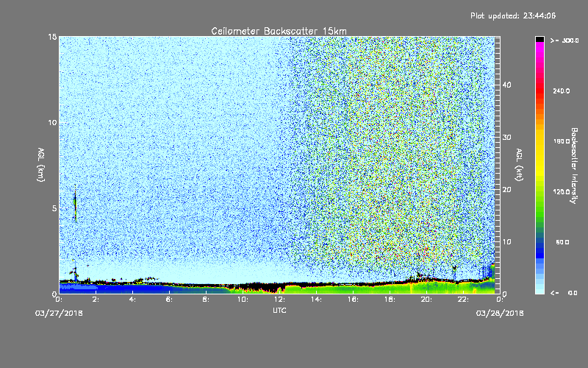Viewport: 588px width, 368px height.
Task: Select the start date 03/27/2018
Action: [x=59, y=314]
